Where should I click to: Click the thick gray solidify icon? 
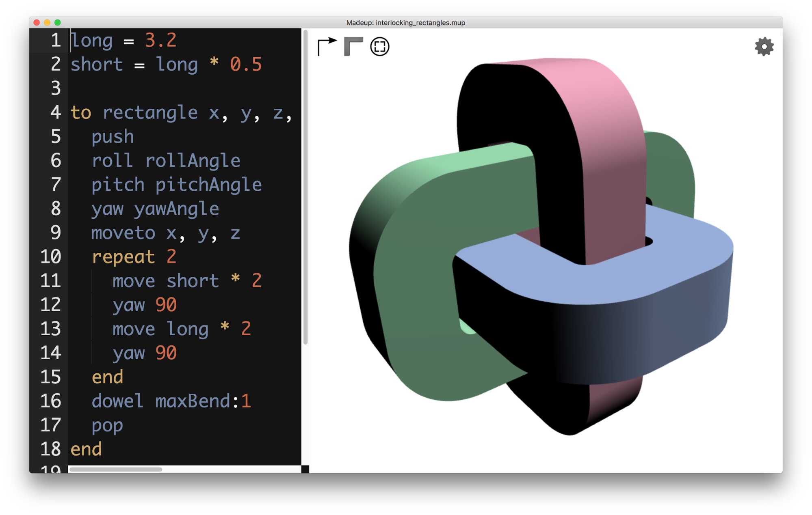(353, 46)
